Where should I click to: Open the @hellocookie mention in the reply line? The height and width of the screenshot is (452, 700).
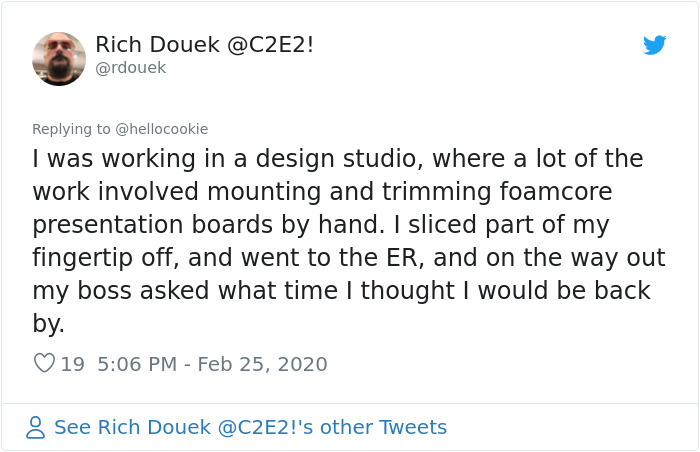[x=162, y=129]
